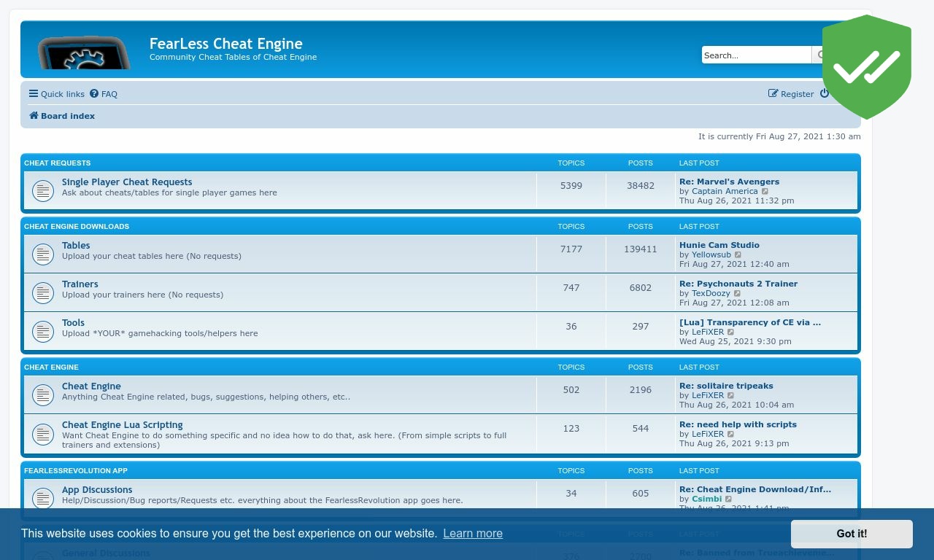
Task: Click in the Search field
Action: point(757,55)
